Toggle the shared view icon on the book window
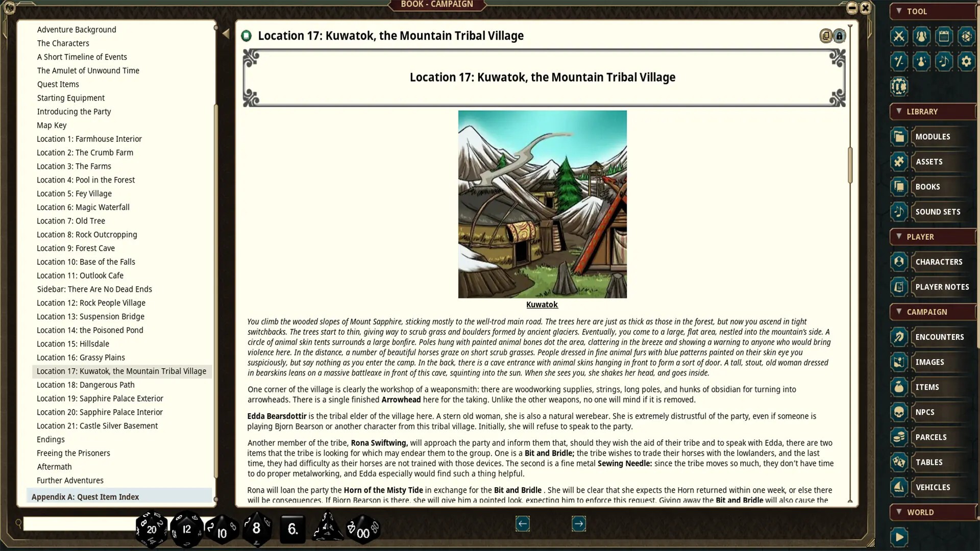Image resolution: width=980 pixels, height=551 pixels. [x=825, y=36]
